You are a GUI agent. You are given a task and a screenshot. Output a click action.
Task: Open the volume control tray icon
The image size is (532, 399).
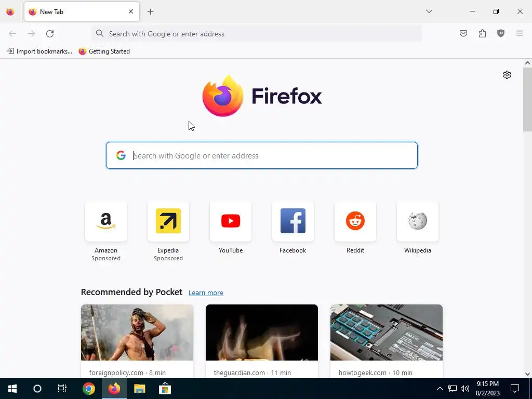coord(465,389)
